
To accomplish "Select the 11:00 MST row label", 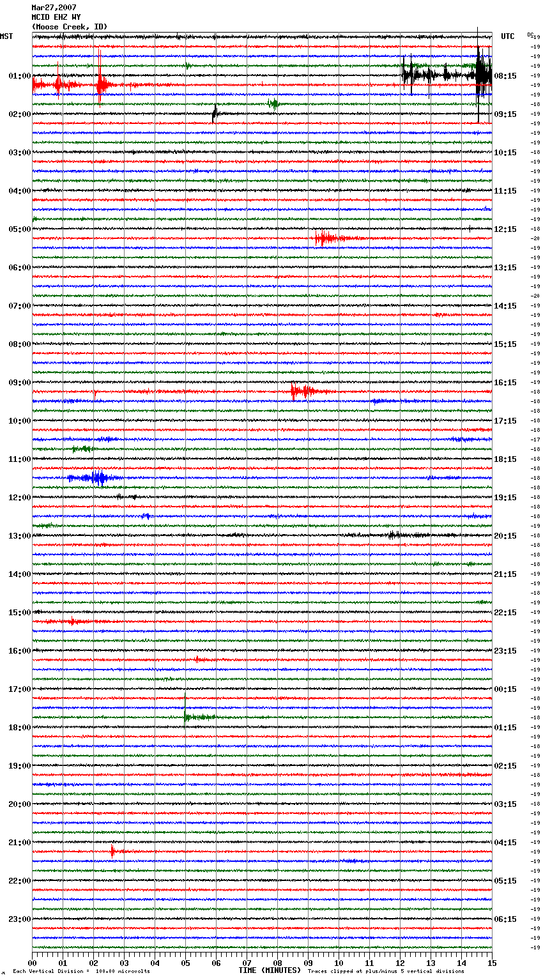I will (20, 459).
